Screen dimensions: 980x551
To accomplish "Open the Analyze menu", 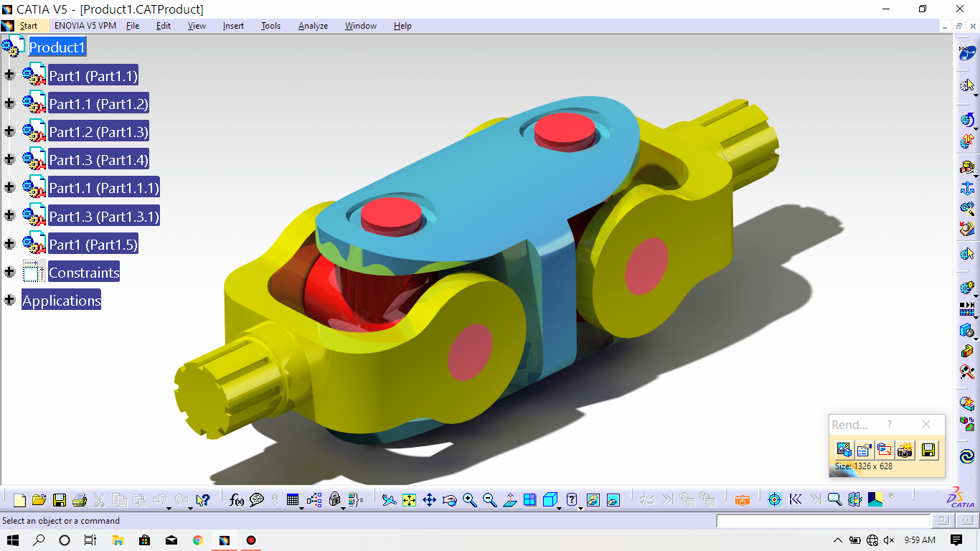I will 313,26.
